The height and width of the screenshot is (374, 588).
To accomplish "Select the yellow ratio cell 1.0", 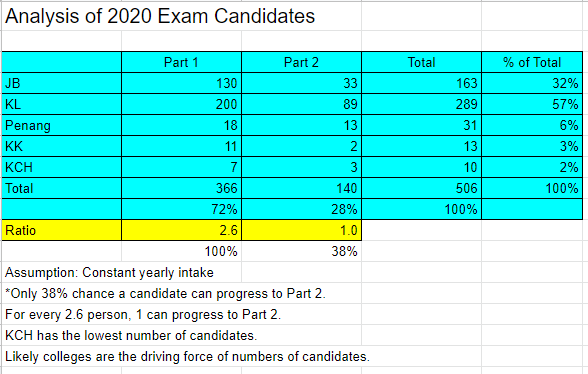I will coord(302,230).
